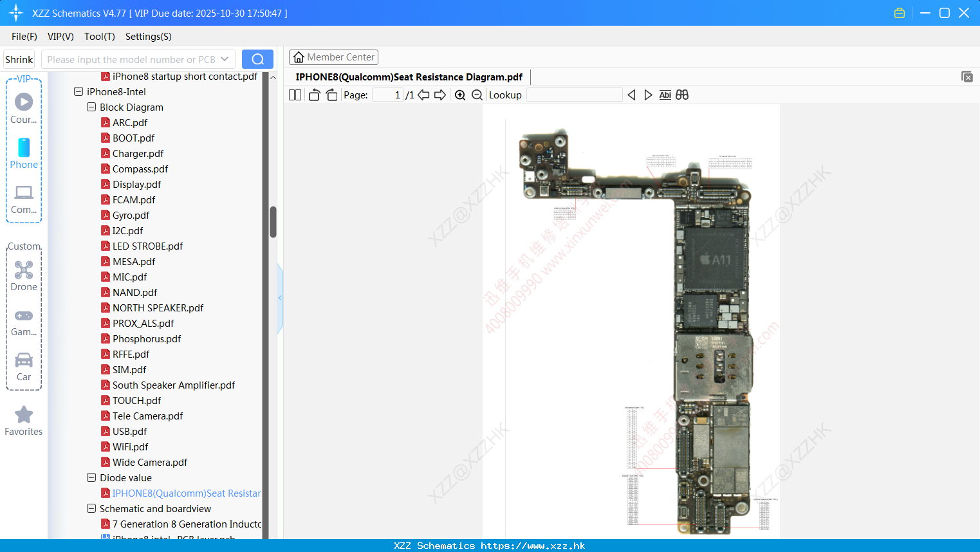Open PROX_ALS.pdf
Viewport: 980px width, 552px height.
tap(143, 323)
